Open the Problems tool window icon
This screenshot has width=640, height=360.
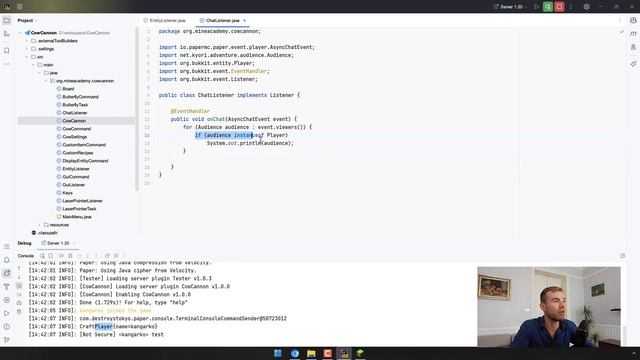7,327
